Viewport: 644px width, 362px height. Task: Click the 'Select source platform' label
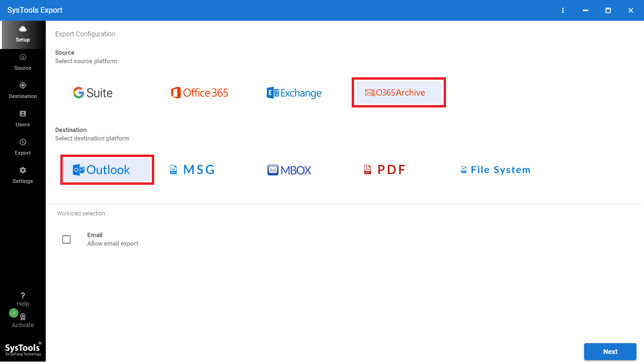point(86,61)
